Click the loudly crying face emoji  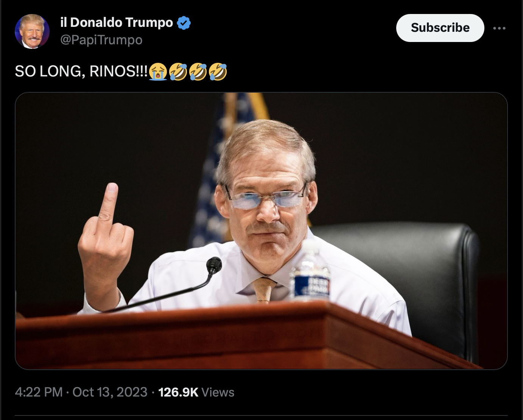pyautogui.click(x=158, y=71)
